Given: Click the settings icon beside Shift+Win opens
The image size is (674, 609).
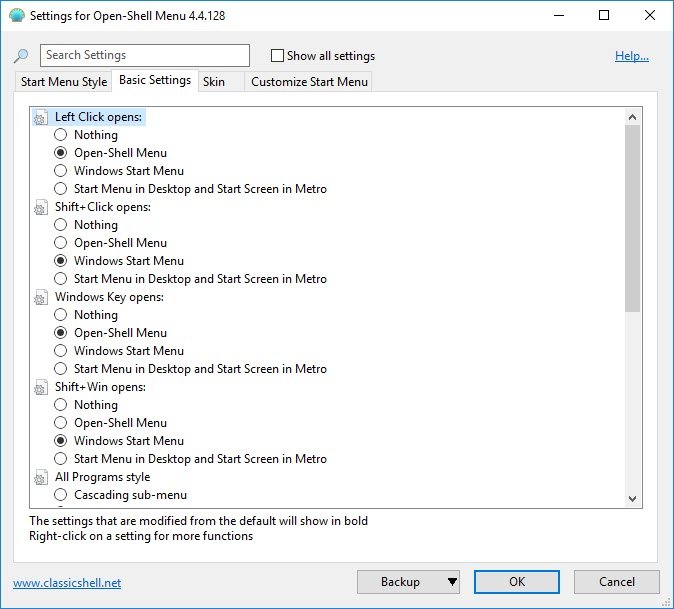Looking at the screenshot, I should tap(41, 388).
